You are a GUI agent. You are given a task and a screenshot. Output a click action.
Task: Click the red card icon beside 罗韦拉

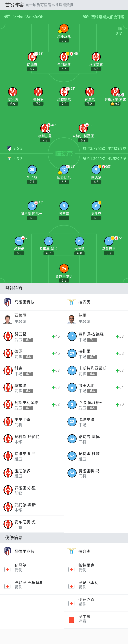click(71, 620)
